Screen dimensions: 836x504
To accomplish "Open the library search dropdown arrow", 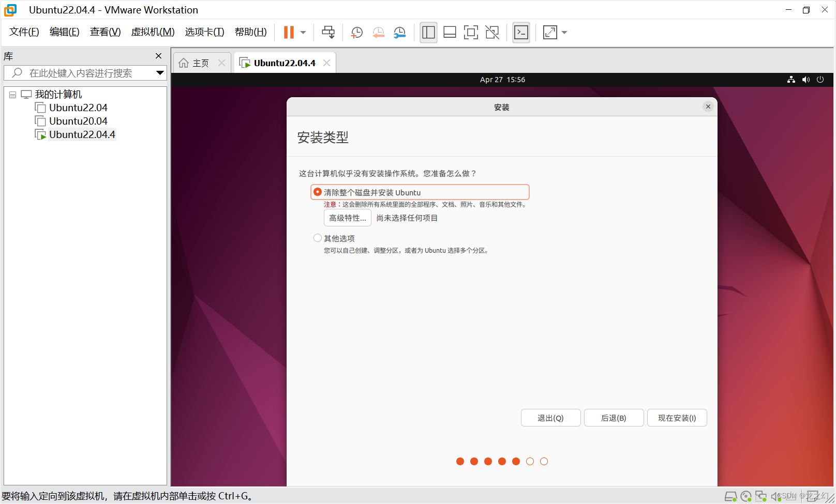I will [x=160, y=73].
